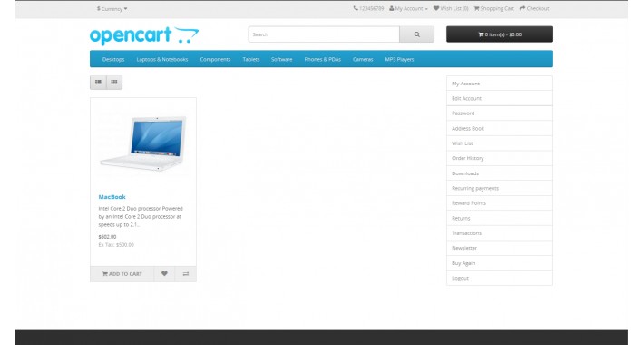The image size is (644, 345).
Task: Expand the Currency dropdown
Action: point(112,9)
